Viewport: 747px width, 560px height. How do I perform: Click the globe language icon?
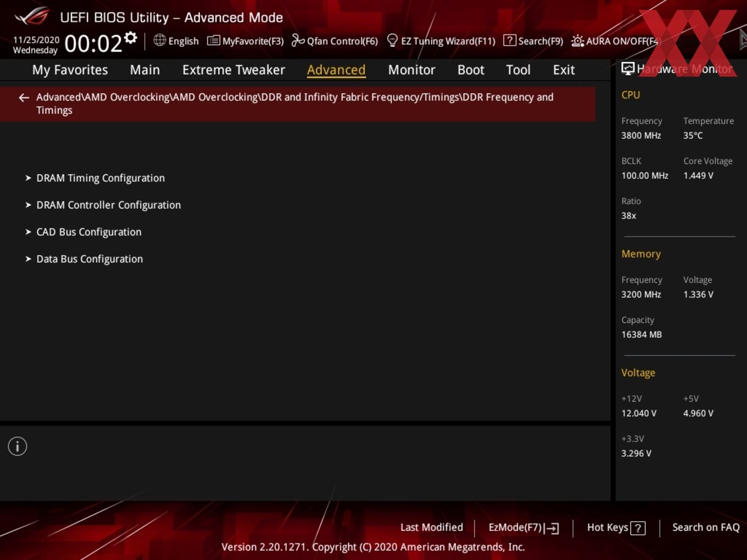[x=159, y=40]
